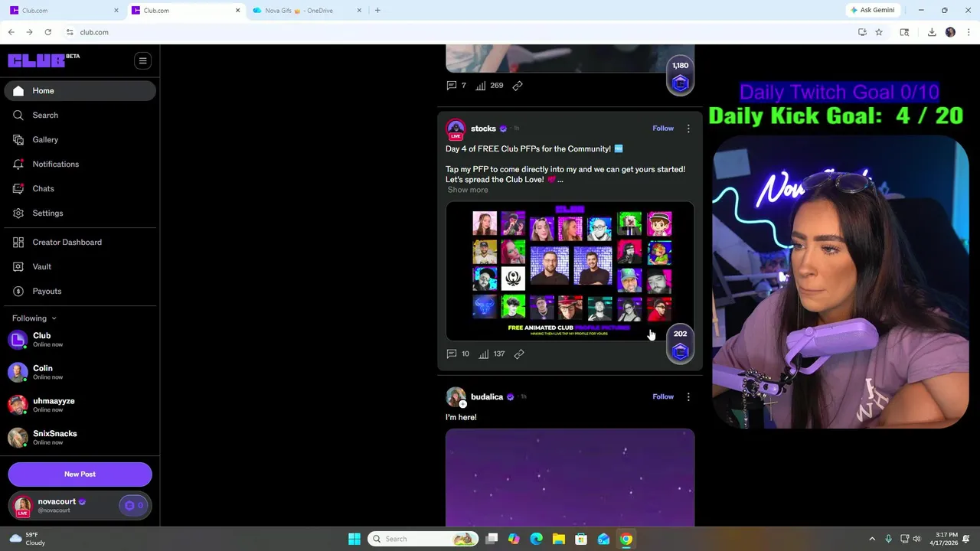980x551 pixels.
Task: Click the New Post button
Action: tap(80, 474)
